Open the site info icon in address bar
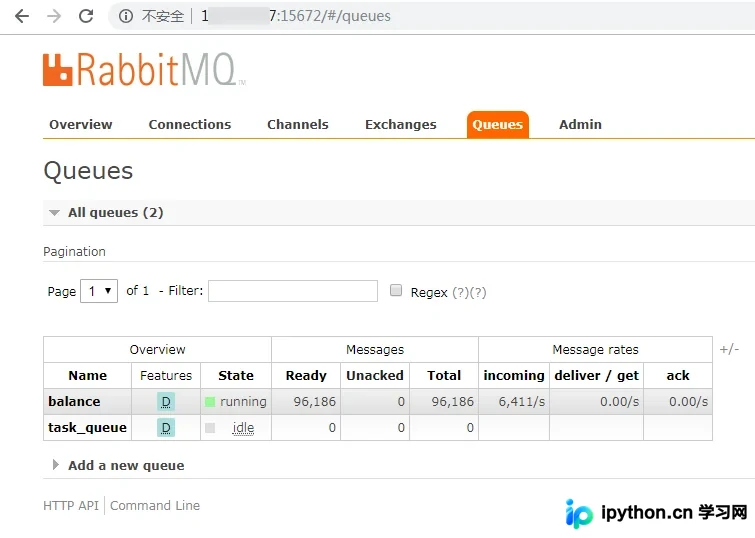Viewport: 755px width, 538px height. (x=126, y=16)
